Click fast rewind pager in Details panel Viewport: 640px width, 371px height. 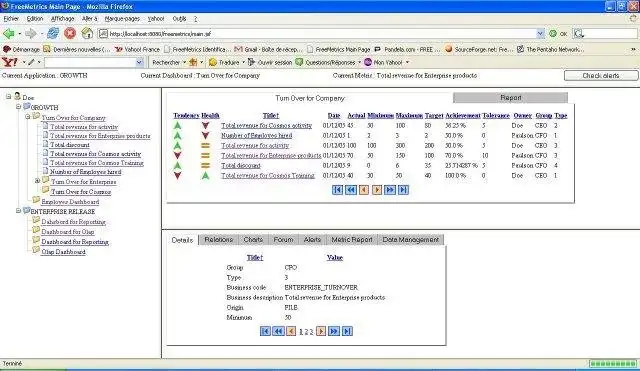(x=278, y=331)
